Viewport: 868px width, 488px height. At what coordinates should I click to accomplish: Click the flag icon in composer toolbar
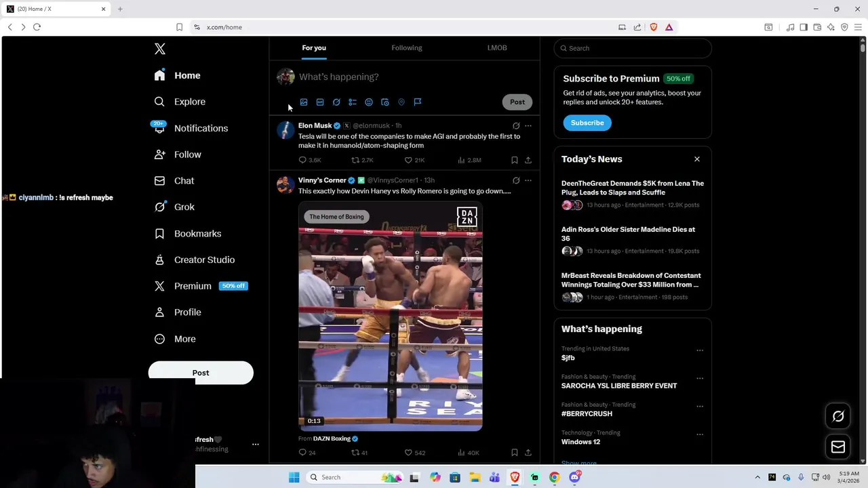point(418,102)
